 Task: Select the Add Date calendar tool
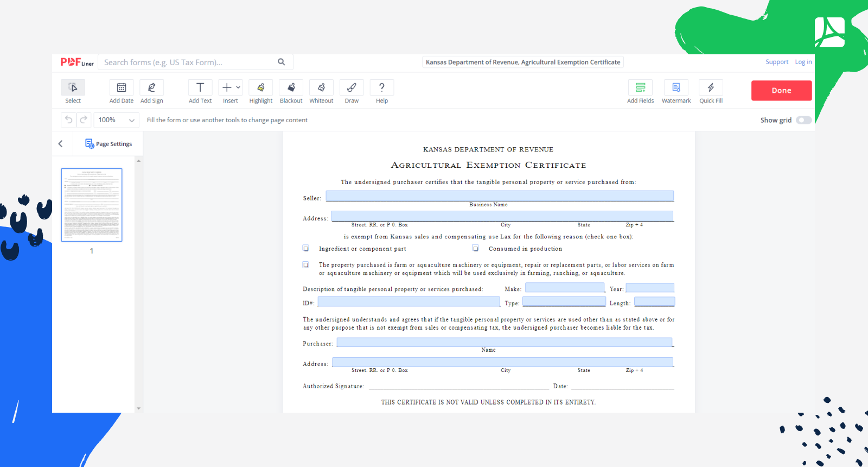point(122,88)
